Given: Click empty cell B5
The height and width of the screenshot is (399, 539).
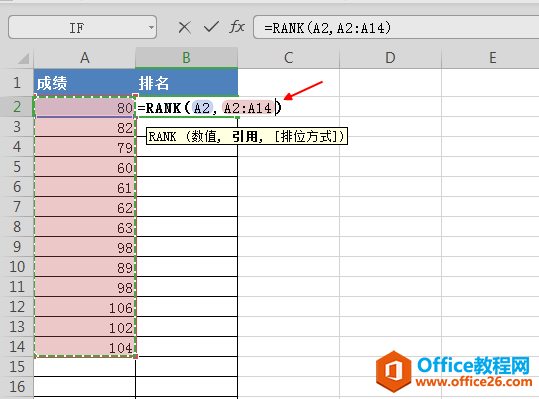Looking at the screenshot, I should pos(187,167).
